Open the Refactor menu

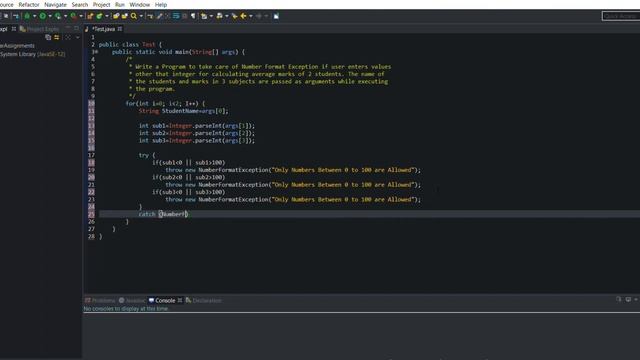click(x=29, y=4)
